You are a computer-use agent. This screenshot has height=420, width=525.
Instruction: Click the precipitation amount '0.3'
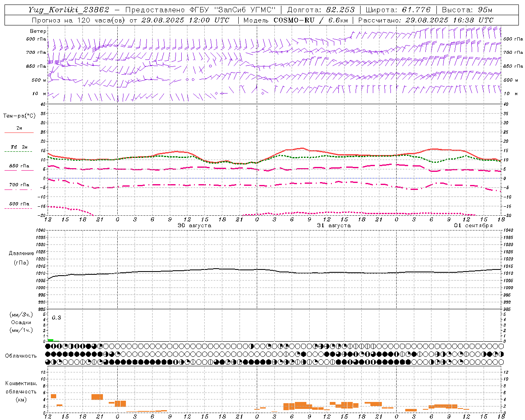click(57, 318)
